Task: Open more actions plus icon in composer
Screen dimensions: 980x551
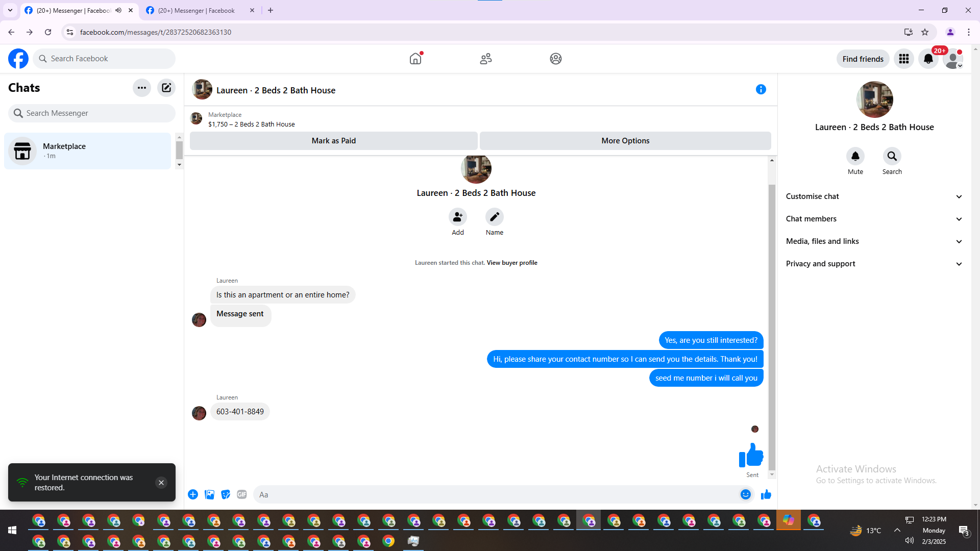Action: 193,494
